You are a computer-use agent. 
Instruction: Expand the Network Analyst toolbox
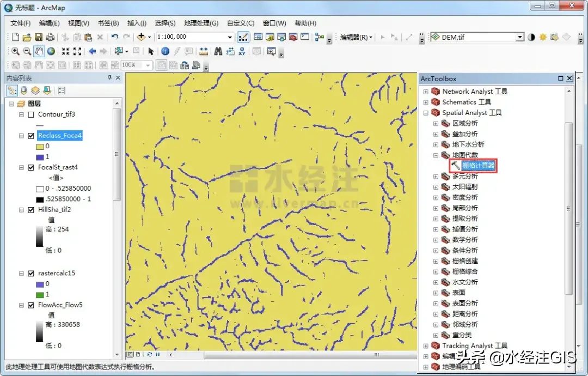point(425,92)
